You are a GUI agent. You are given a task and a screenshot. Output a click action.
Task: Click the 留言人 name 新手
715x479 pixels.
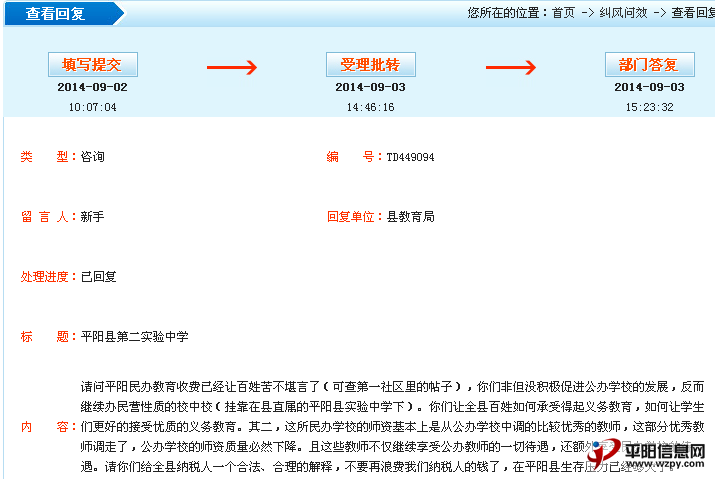coord(93,217)
